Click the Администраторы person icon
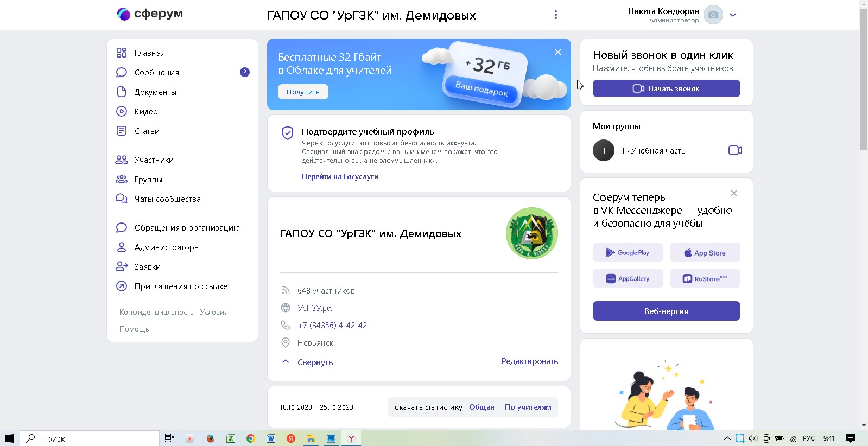Image resolution: width=868 pixels, height=446 pixels. tap(122, 247)
